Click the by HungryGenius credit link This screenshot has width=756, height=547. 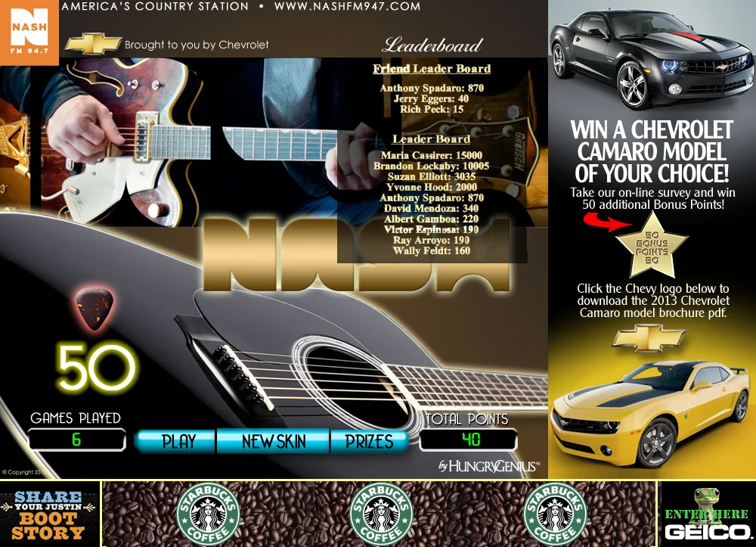[x=489, y=466]
